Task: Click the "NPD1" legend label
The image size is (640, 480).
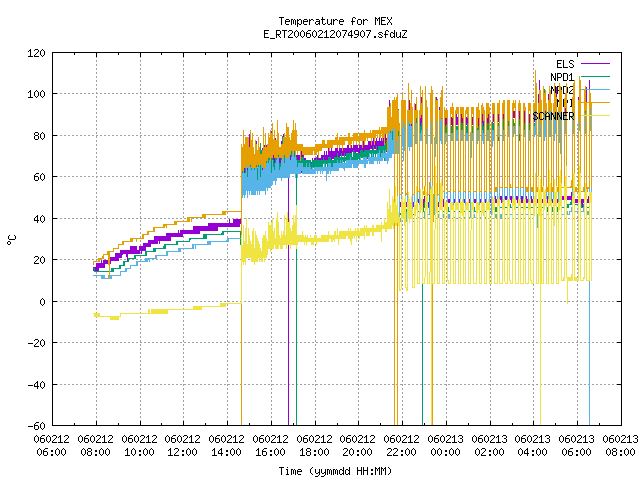Action: click(x=562, y=77)
